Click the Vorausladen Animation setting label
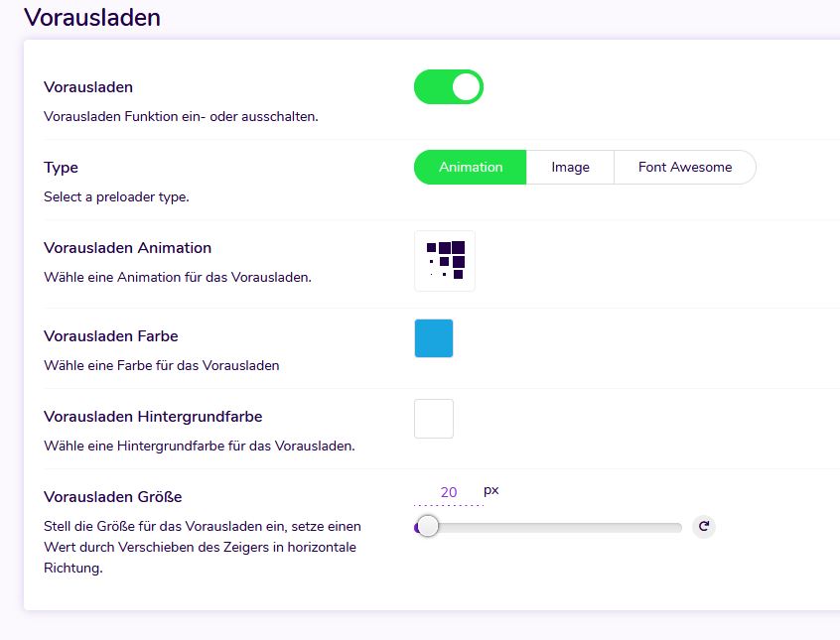840x640 pixels. pyautogui.click(x=127, y=248)
